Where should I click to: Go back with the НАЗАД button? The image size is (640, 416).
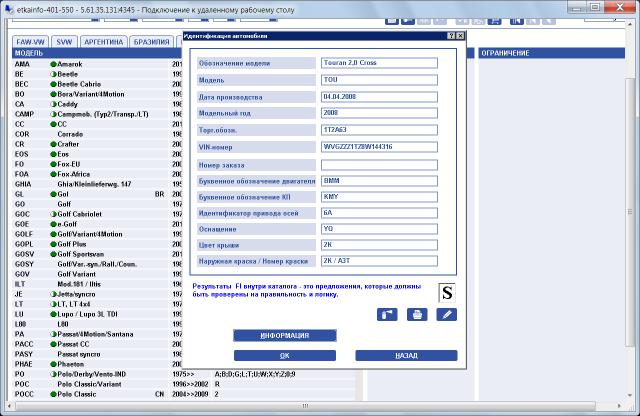(407, 356)
